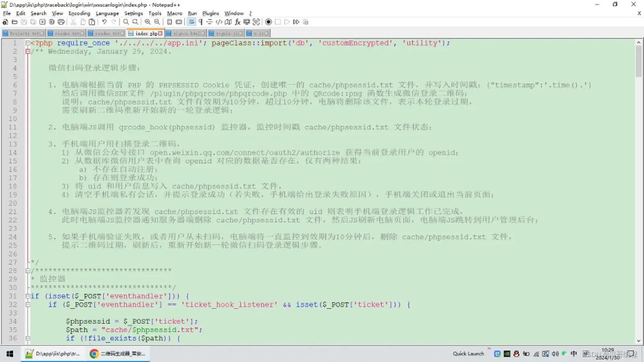Image resolution: width=644 pixels, height=362 pixels.
Task: Switch to the 二维码生成器 browser in taskbar
Action: click(118, 353)
